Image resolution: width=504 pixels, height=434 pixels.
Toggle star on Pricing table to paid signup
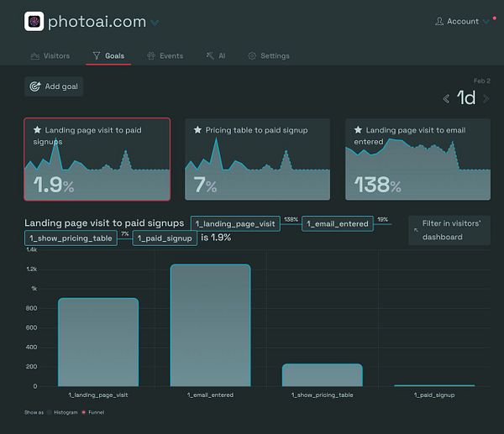click(x=197, y=130)
